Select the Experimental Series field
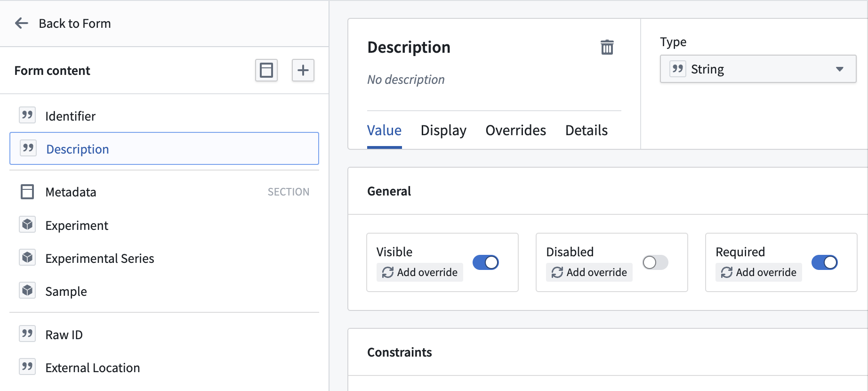Screen dimensions: 868x391 (164, 258)
